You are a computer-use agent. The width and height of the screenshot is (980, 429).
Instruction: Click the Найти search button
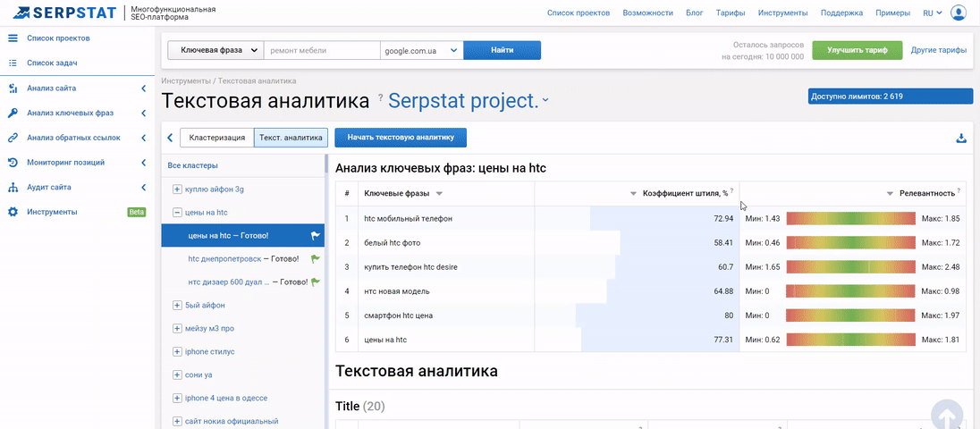coord(502,50)
